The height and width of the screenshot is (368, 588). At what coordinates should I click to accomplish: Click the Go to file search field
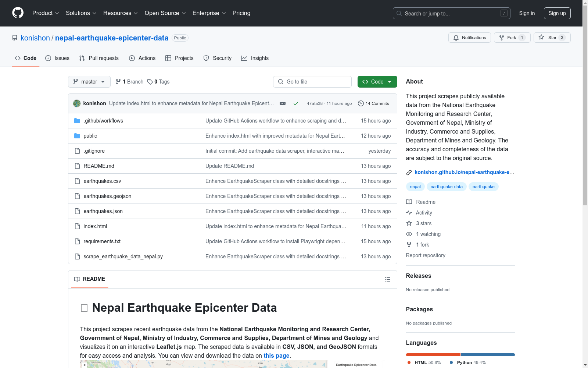tap(312, 82)
